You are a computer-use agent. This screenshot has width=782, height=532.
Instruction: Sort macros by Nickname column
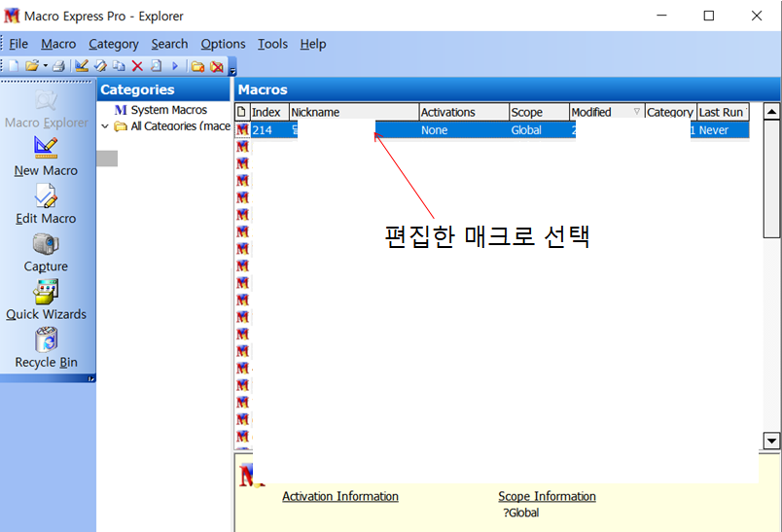click(x=354, y=112)
